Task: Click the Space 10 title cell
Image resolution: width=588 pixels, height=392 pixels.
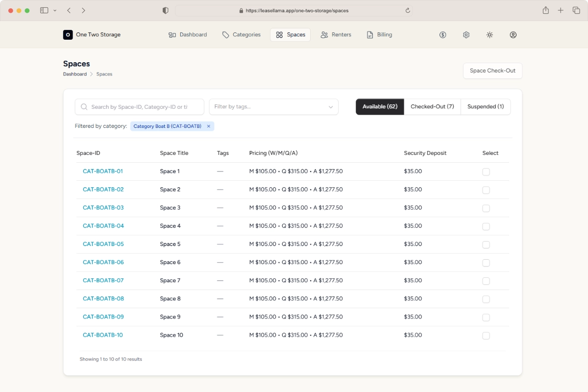Action: pos(171,335)
